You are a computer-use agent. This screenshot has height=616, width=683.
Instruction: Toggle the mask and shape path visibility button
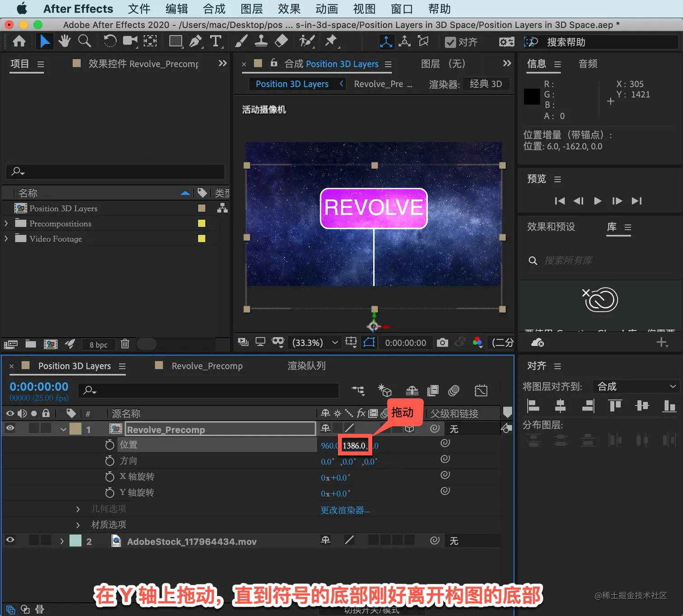[x=369, y=342]
